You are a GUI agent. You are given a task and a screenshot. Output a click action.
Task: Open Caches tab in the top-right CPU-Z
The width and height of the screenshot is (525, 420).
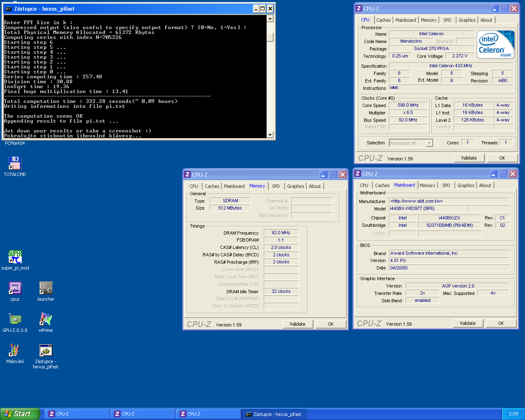383,20
